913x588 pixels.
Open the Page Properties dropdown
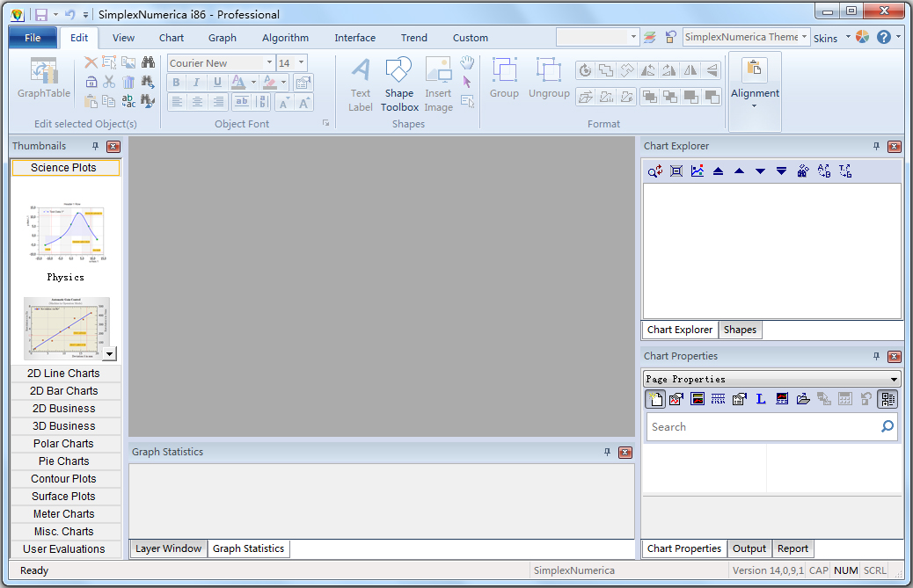pyautogui.click(x=893, y=379)
